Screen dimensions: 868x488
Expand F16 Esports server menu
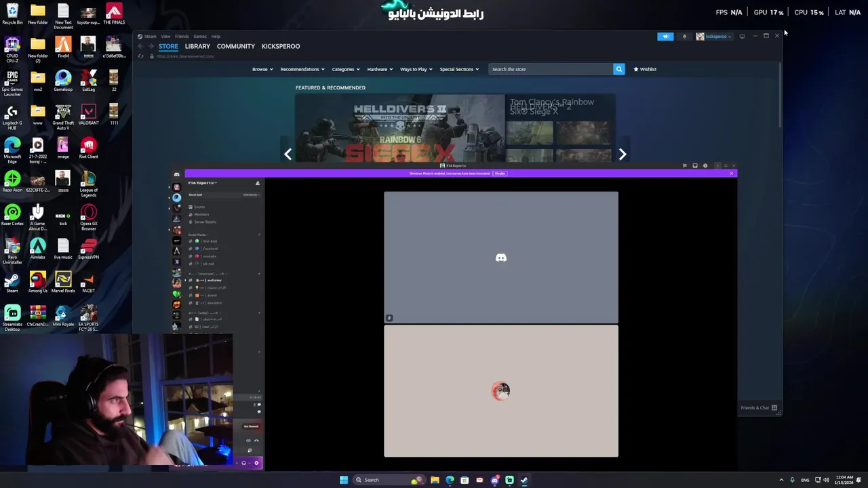pos(202,183)
